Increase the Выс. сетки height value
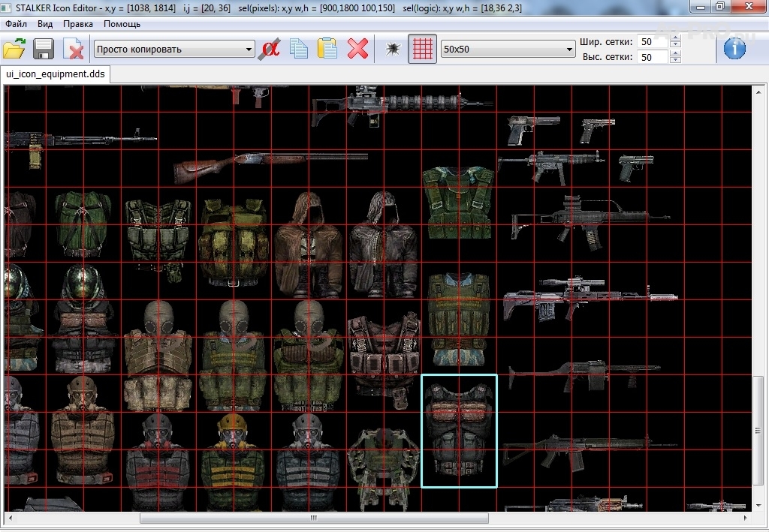This screenshot has width=769, height=532. [x=675, y=54]
